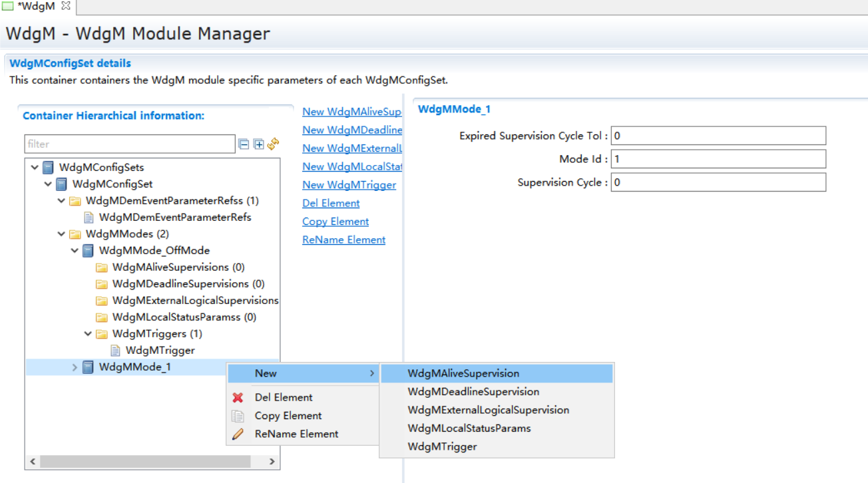Expand the WdgMMode_1 tree node
The height and width of the screenshot is (483, 868).
[75, 367]
